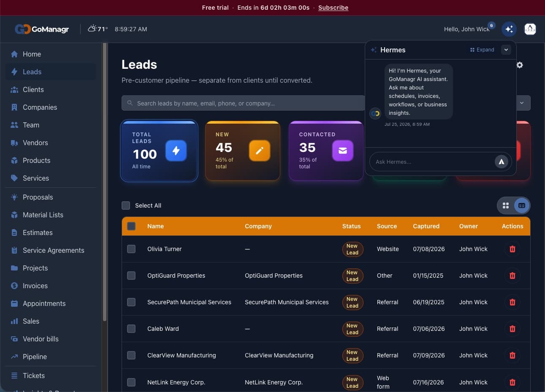545x392 pixels.
Task: Click the Vendor bills icon in sidebar
Action: point(14,339)
